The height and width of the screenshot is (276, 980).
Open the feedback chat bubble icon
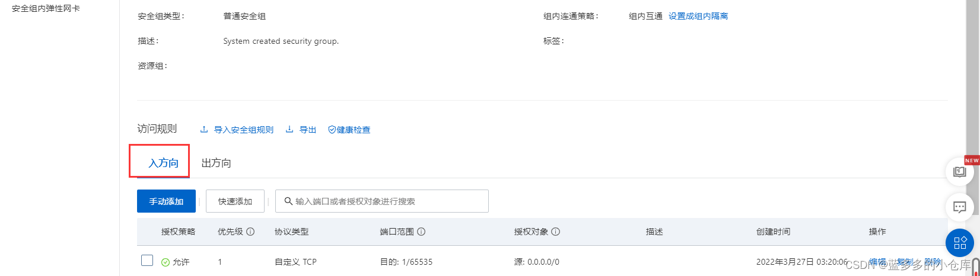[x=959, y=207]
